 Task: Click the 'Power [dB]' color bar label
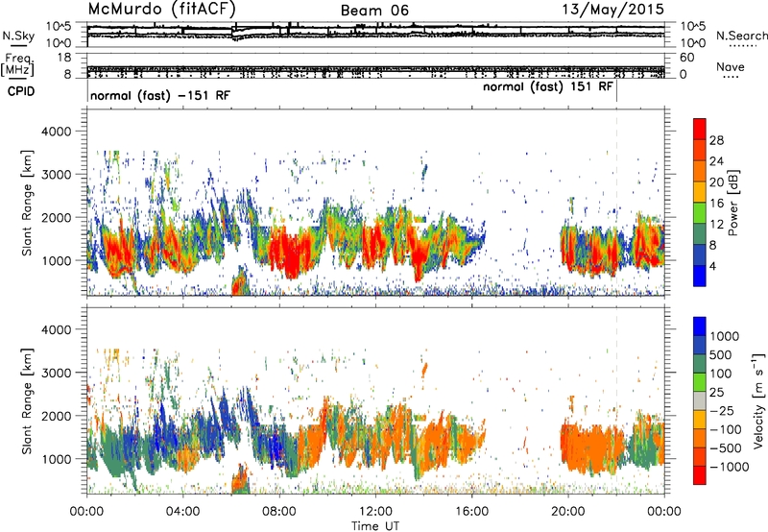click(x=732, y=203)
